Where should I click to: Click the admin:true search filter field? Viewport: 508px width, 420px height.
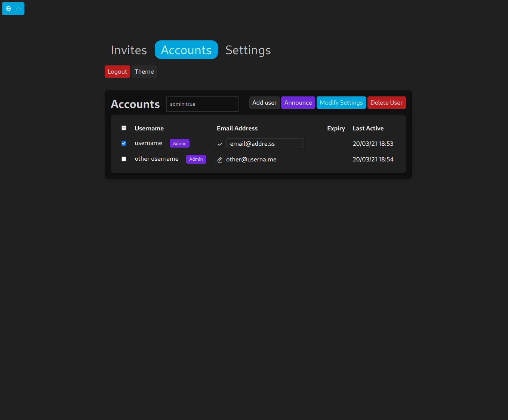(x=202, y=104)
